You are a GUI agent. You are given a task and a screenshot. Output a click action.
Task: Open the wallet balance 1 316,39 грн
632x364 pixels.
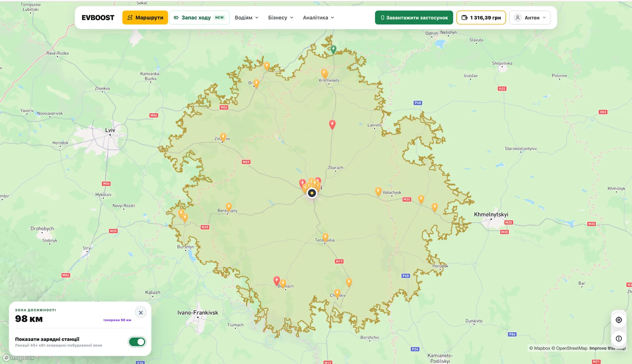(481, 18)
